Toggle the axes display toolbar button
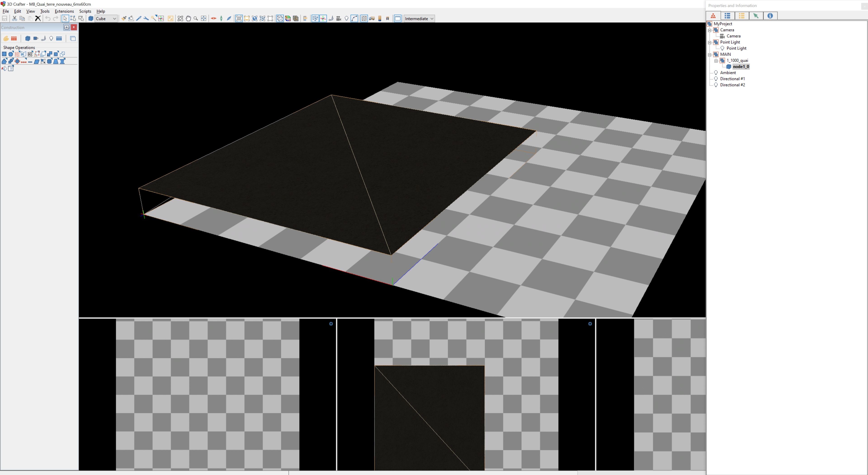 (x=323, y=19)
